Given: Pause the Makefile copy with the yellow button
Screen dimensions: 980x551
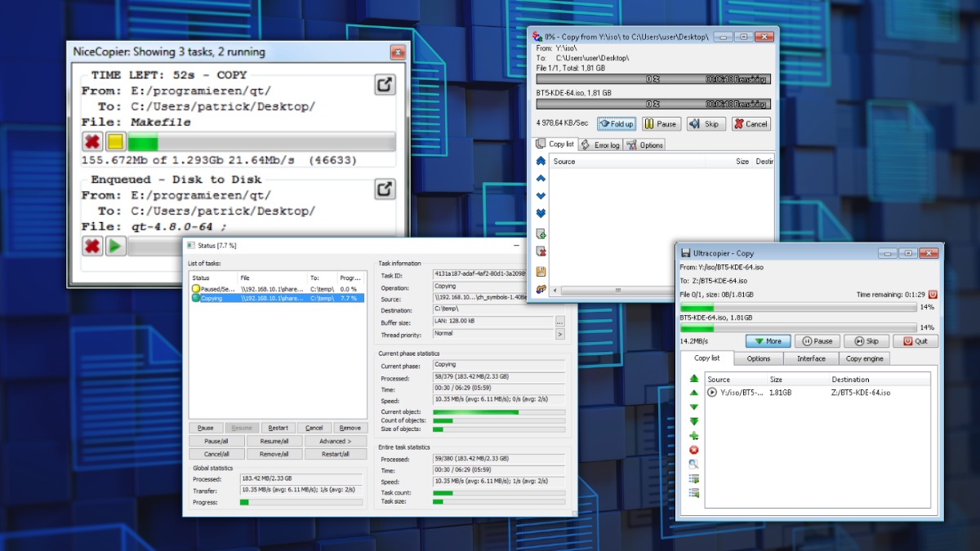Looking at the screenshot, I should 115,141.
